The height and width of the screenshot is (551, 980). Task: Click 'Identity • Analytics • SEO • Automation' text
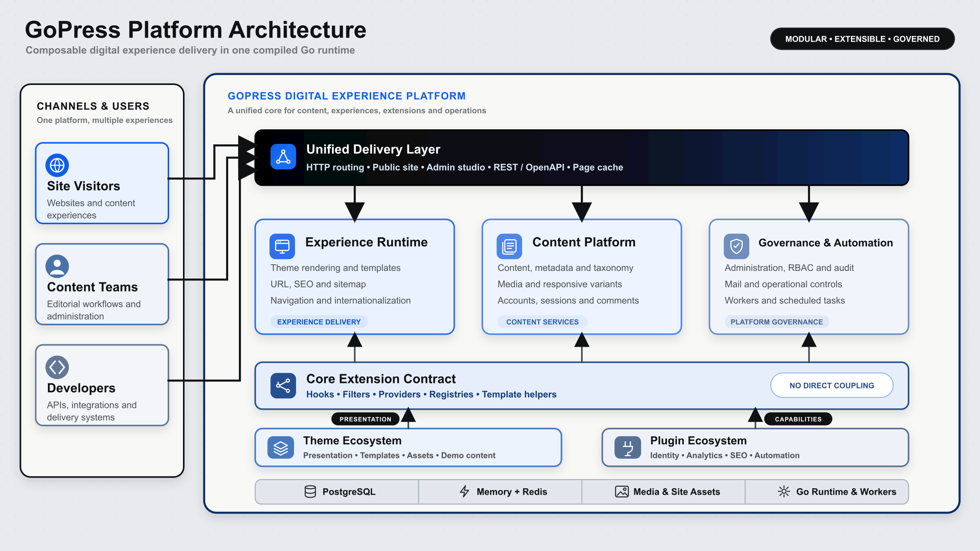[725, 455]
